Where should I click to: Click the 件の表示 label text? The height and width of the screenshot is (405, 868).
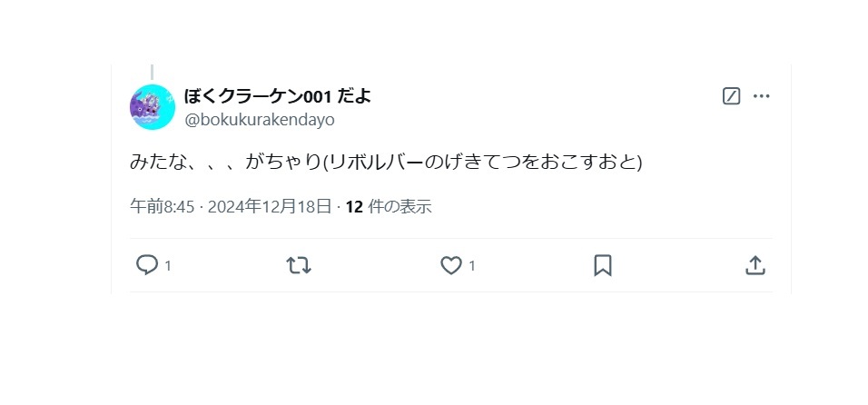[x=399, y=207]
